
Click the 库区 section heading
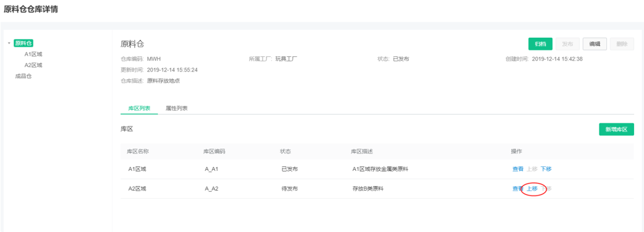[127, 129]
